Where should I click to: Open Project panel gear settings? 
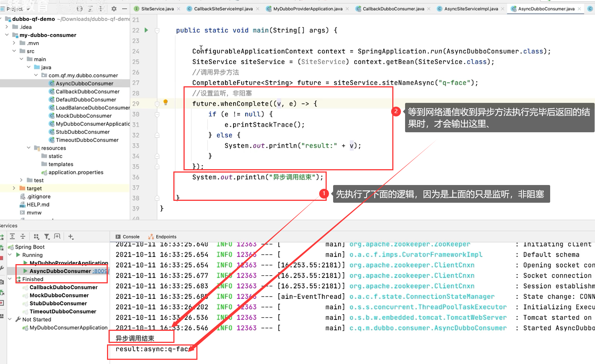pyautogui.click(x=114, y=9)
